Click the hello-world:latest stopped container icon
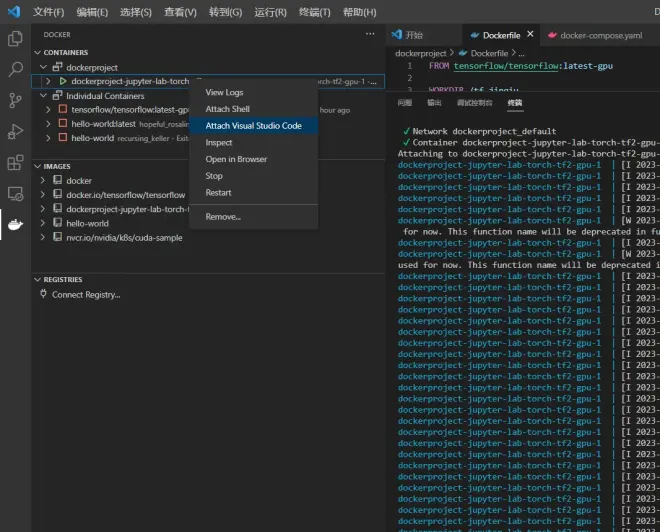Screen dimensions: 660x532 (x=63, y=123)
